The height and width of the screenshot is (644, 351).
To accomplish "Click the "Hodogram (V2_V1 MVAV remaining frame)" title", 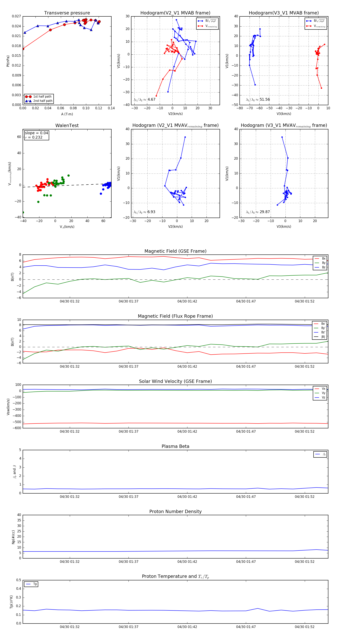I will click(x=175, y=125).
